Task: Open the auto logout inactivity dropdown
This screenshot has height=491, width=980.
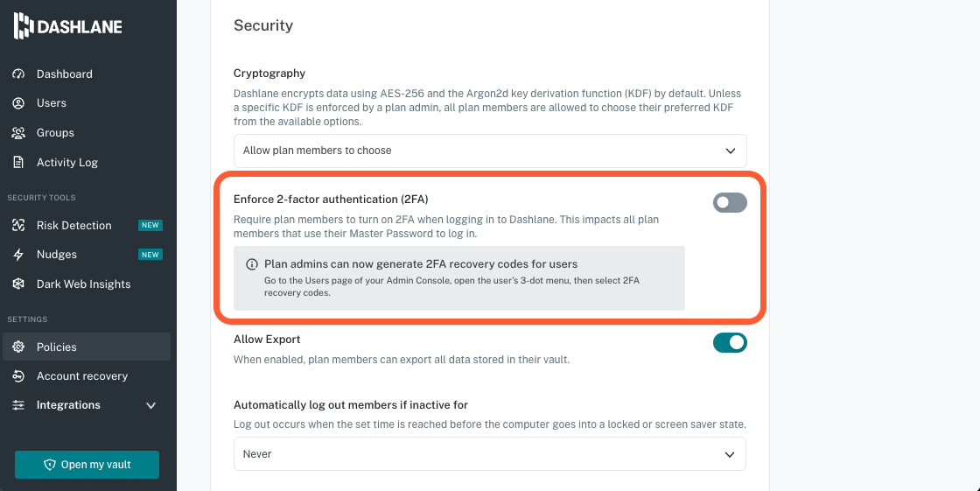Action: [x=490, y=454]
